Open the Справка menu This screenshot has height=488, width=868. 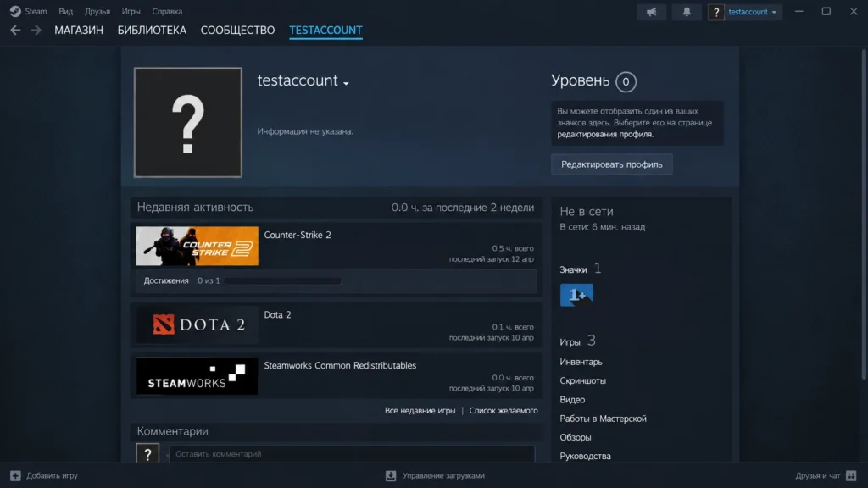click(x=167, y=11)
